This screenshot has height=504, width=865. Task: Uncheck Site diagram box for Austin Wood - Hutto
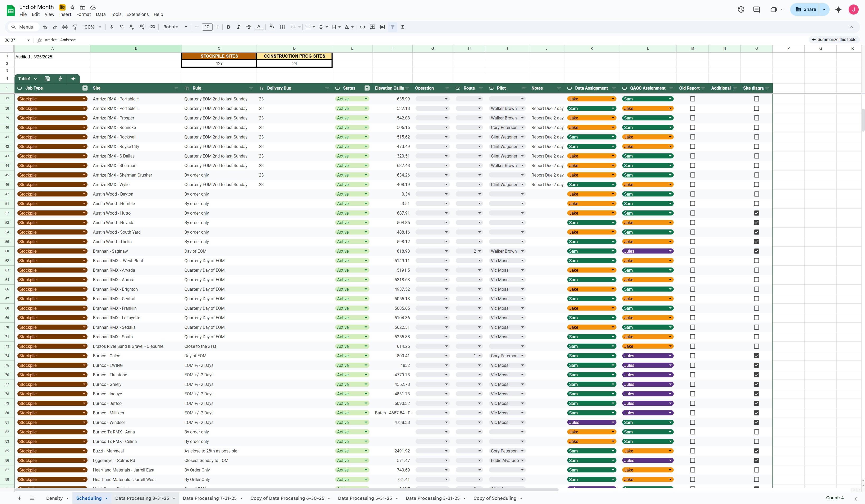point(756,213)
